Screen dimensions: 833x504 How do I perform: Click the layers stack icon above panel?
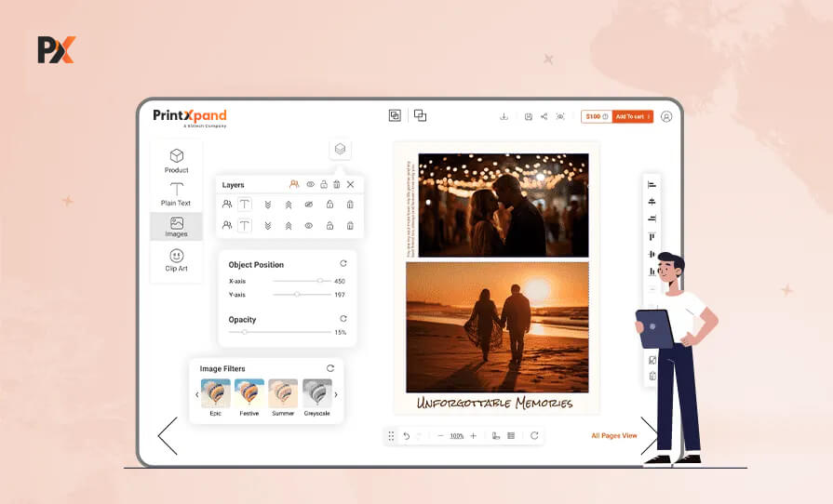[x=340, y=149]
